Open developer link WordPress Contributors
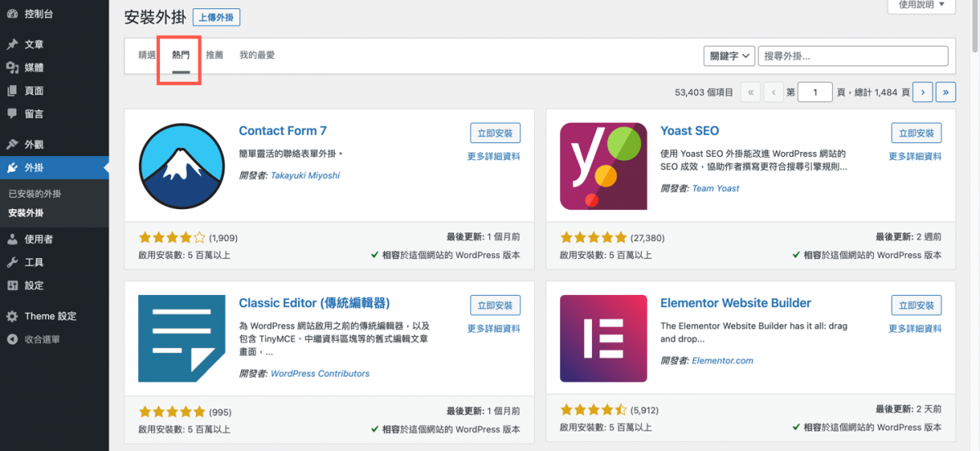 click(x=320, y=373)
